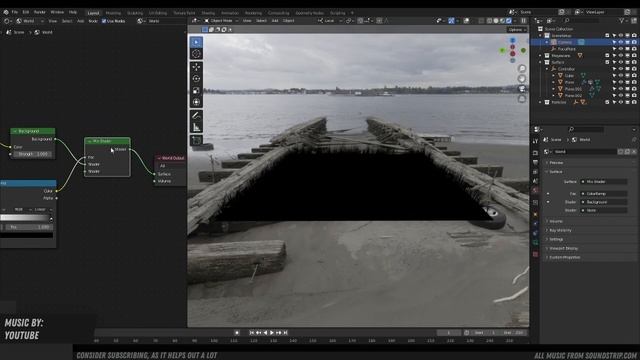
Task: Select the Annotate tool in viewport toolbar
Action: click(x=196, y=116)
